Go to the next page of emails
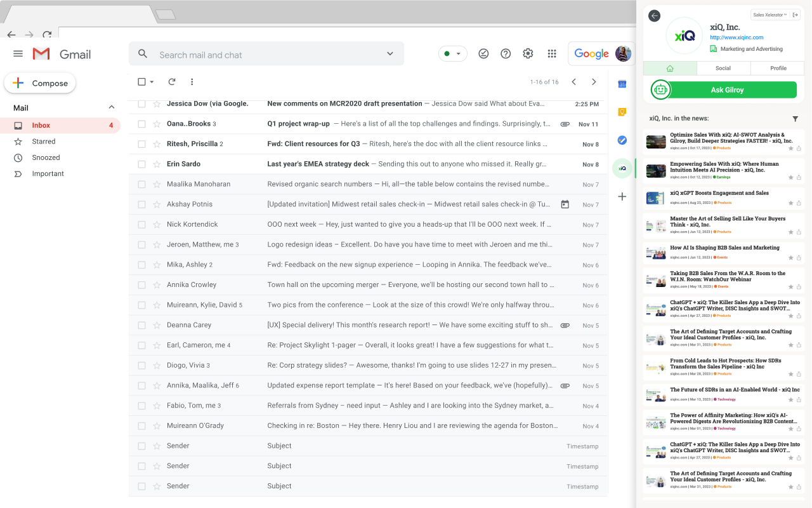812x508 pixels. pos(594,82)
